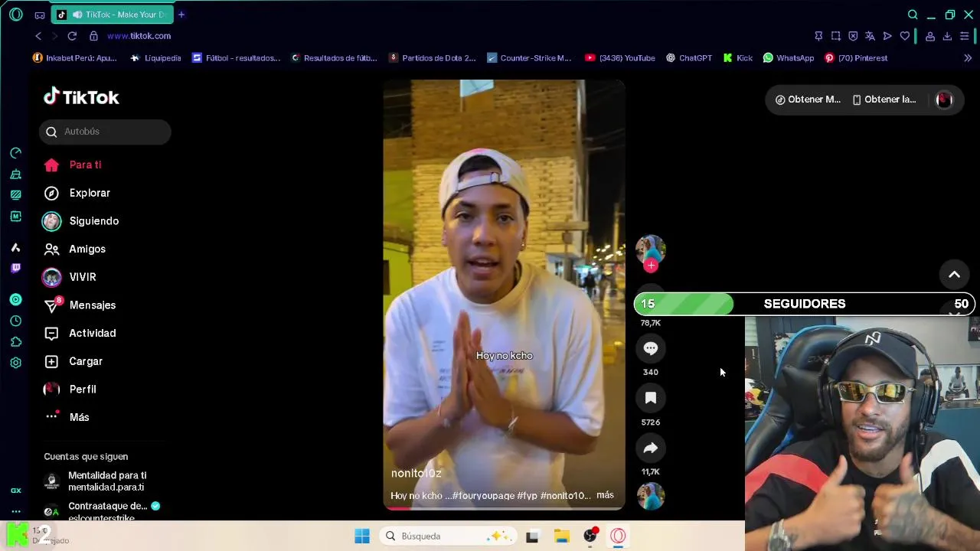Open creator avatar beside the video
This screenshot has height=551, width=980.
[651, 249]
